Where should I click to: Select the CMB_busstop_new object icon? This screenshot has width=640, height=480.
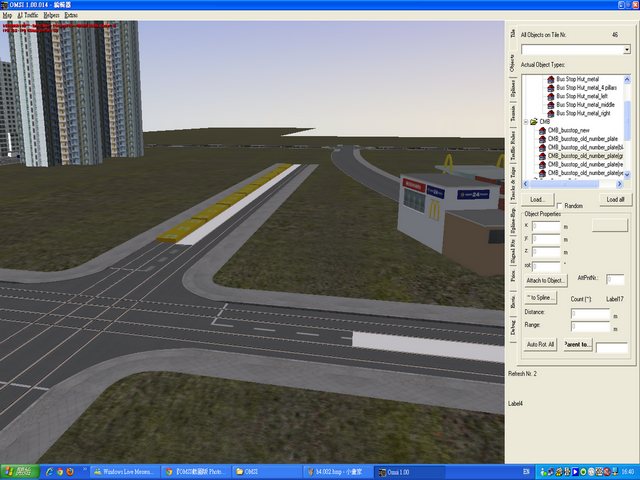[542, 130]
